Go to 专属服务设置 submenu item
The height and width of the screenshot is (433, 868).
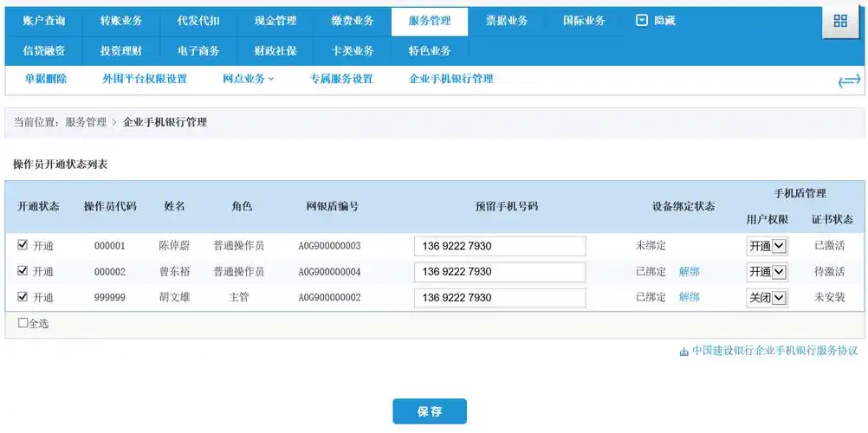(x=341, y=79)
